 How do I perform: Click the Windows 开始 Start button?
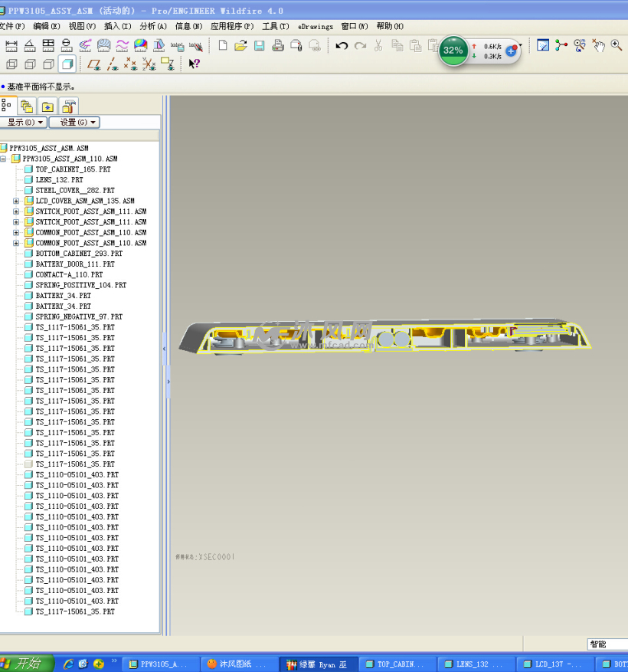click(26, 664)
